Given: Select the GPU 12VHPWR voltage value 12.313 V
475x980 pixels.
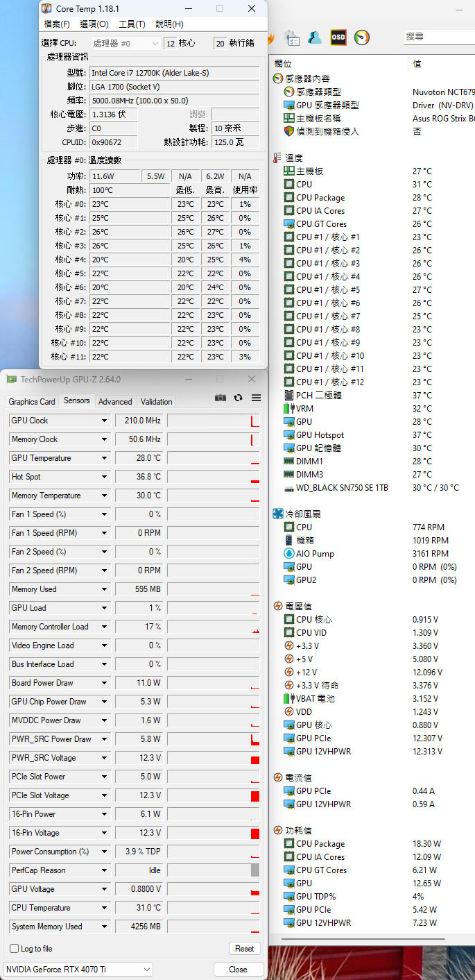Looking at the screenshot, I should [x=427, y=751].
